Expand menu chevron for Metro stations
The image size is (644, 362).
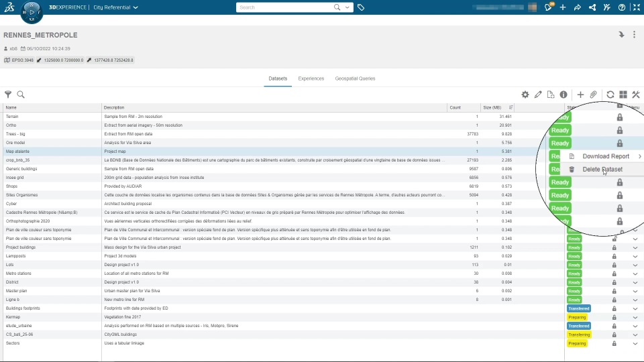pyautogui.click(x=635, y=274)
